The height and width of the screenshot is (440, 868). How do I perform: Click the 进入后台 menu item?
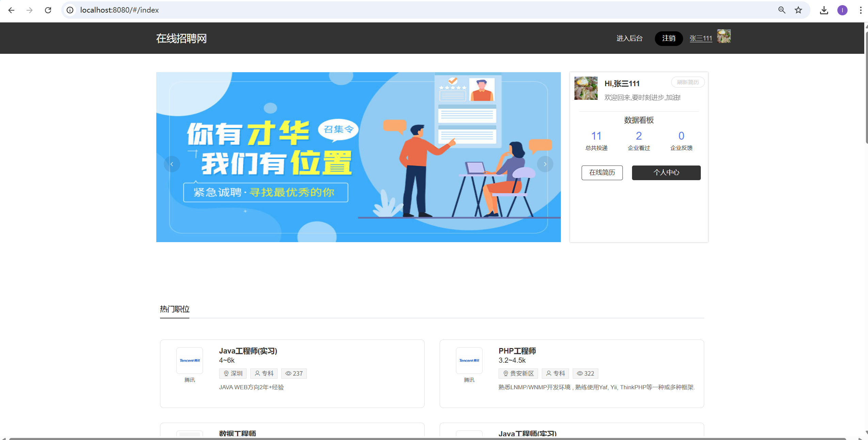[629, 38]
